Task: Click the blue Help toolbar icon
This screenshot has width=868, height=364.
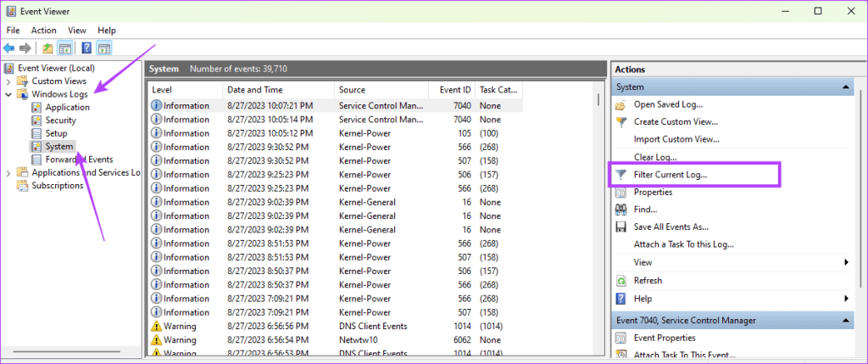Action: tap(86, 48)
